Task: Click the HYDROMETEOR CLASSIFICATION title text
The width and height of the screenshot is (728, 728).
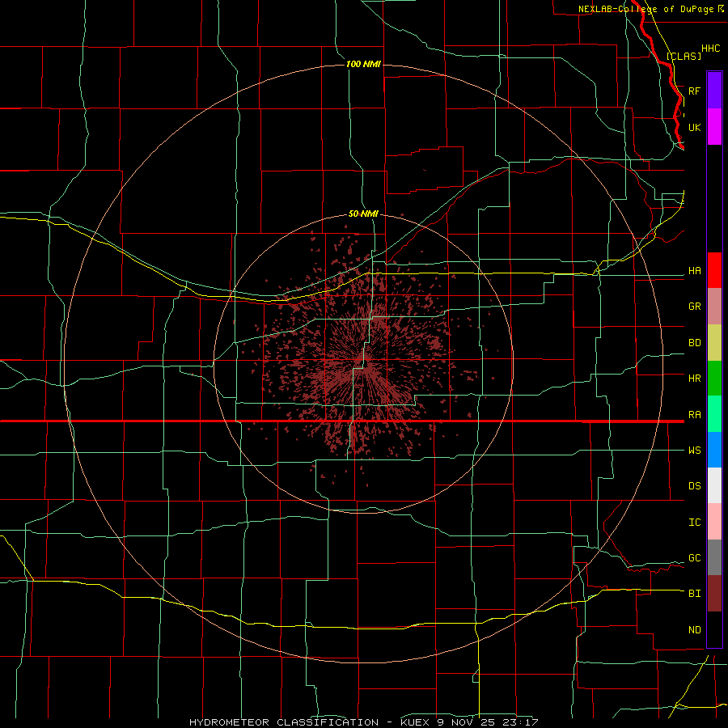Action: (284, 722)
